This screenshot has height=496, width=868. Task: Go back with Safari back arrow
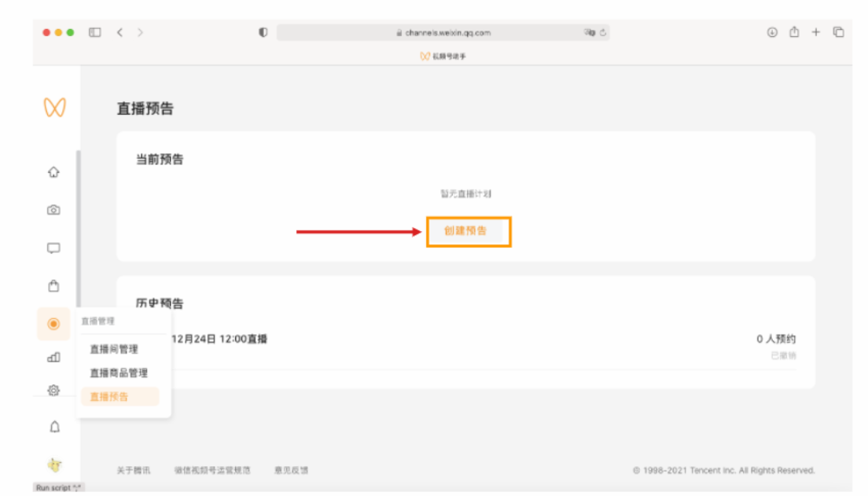120,33
